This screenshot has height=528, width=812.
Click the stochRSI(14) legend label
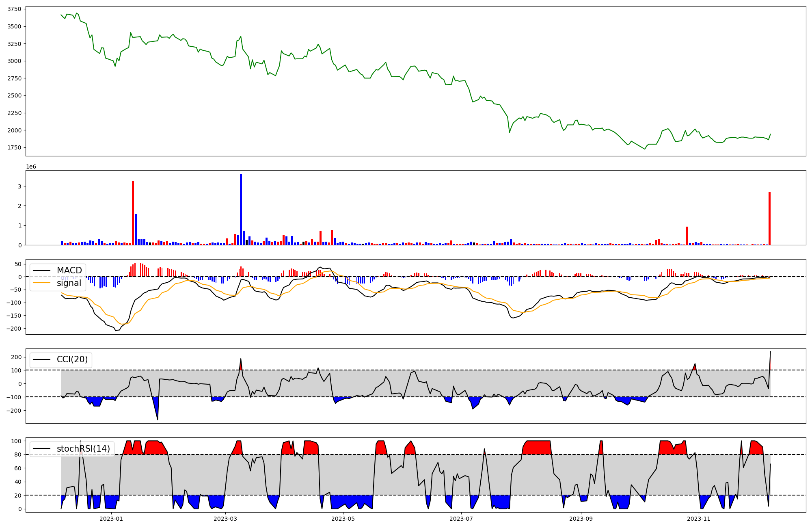coord(83,449)
